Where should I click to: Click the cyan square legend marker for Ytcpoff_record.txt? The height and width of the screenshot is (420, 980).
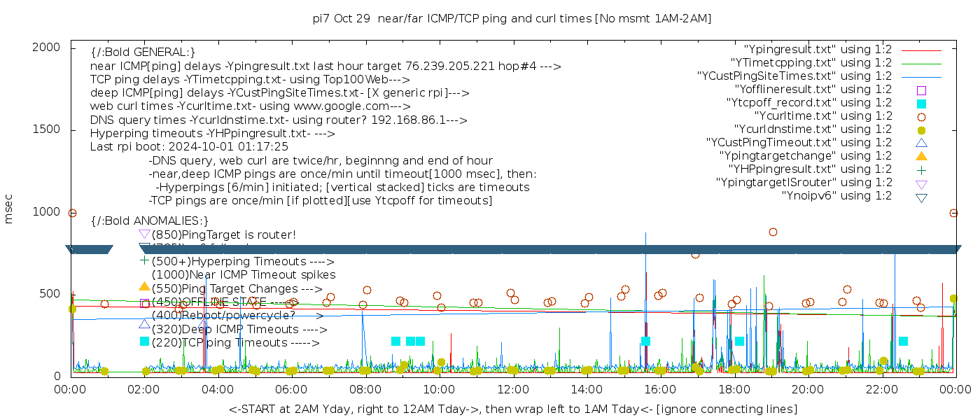point(921,103)
